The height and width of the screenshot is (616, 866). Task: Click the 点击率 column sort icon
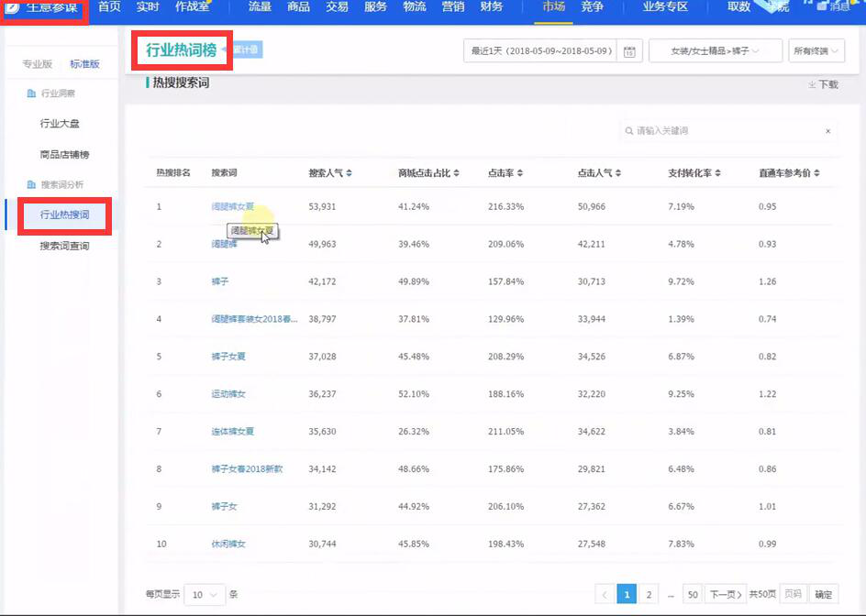click(521, 173)
